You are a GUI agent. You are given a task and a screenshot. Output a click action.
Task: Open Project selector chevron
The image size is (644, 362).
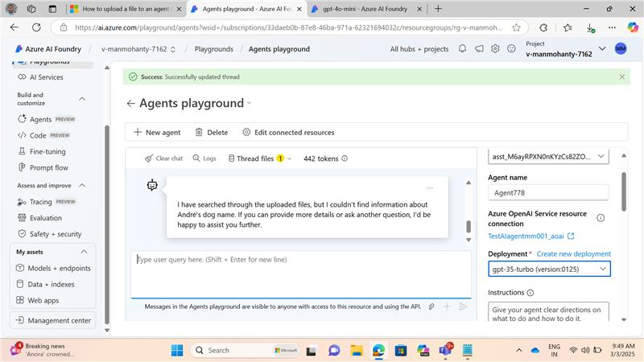pos(602,49)
